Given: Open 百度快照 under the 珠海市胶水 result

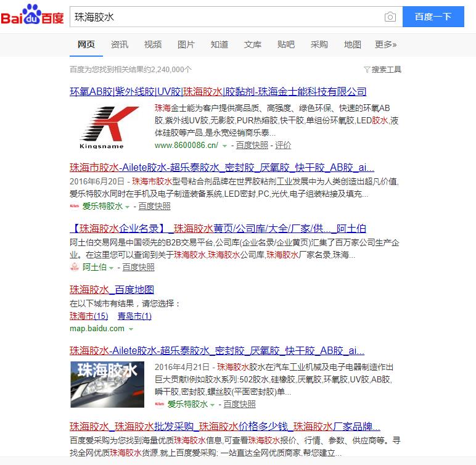Looking at the screenshot, I should (x=154, y=206).
